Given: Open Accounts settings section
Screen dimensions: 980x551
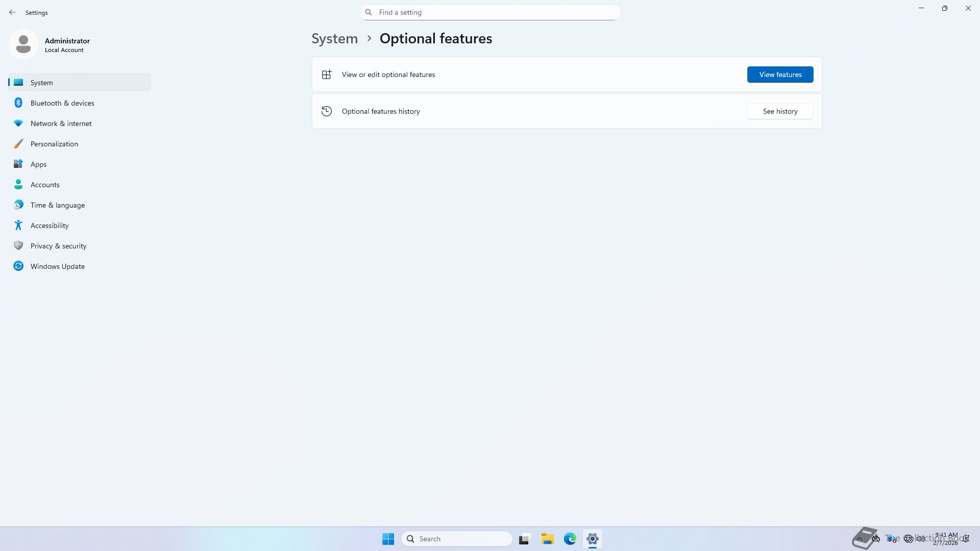Looking at the screenshot, I should [45, 185].
